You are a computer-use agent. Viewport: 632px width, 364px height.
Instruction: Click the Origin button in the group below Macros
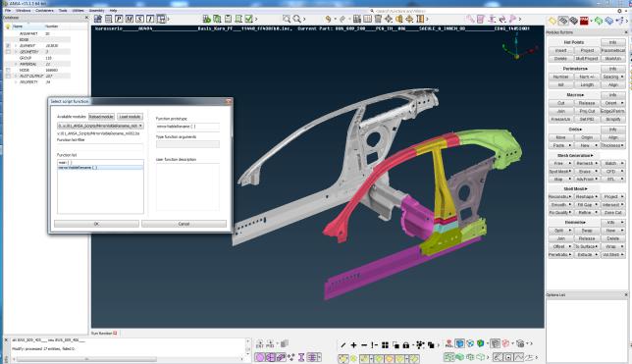pos(587,137)
